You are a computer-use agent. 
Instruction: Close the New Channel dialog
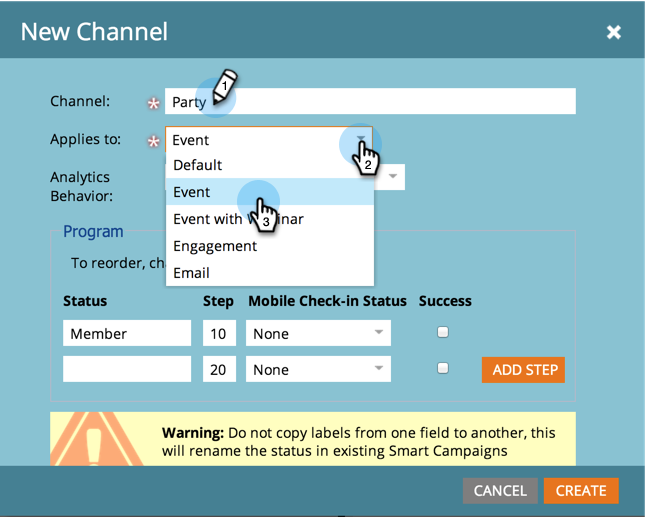(613, 32)
